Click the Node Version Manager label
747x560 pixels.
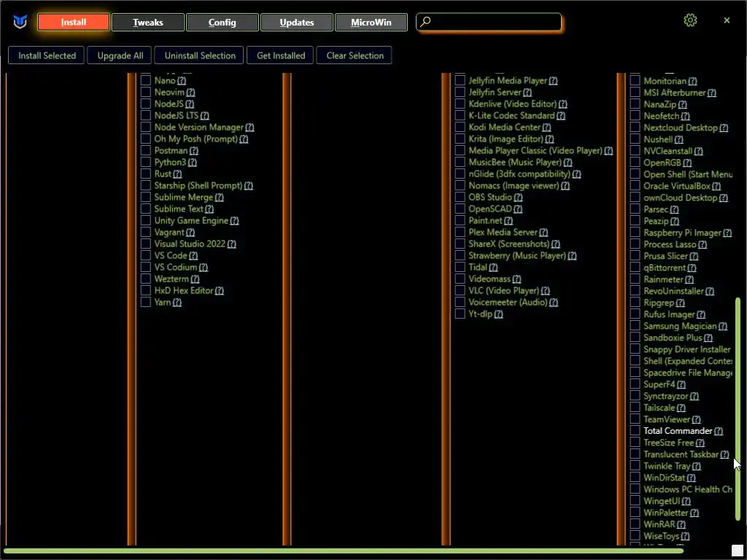pyautogui.click(x=198, y=127)
